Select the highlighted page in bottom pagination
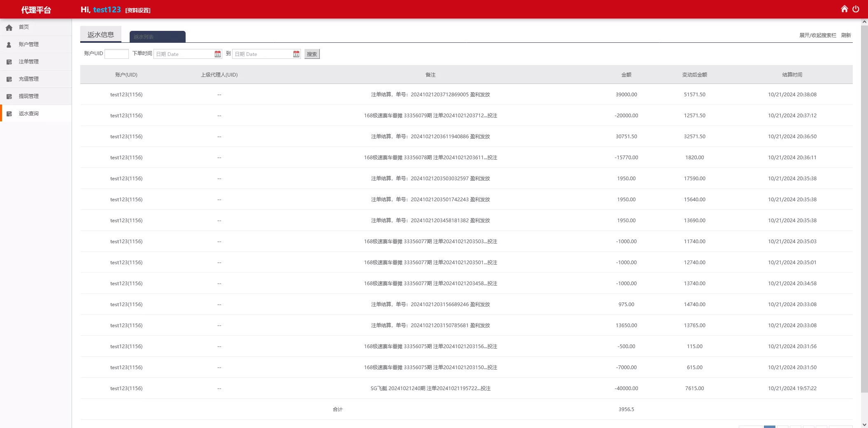 click(x=770, y=427)
